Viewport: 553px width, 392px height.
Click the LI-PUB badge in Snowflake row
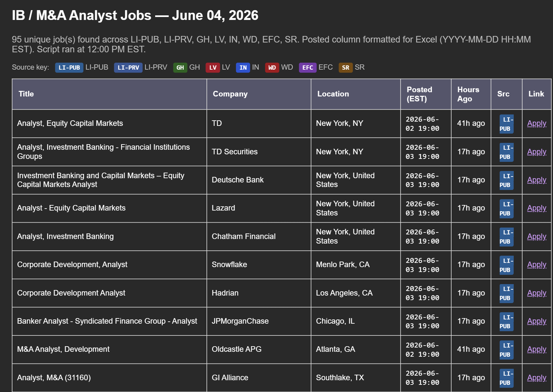pyautogui.click(x=506, y=265)
